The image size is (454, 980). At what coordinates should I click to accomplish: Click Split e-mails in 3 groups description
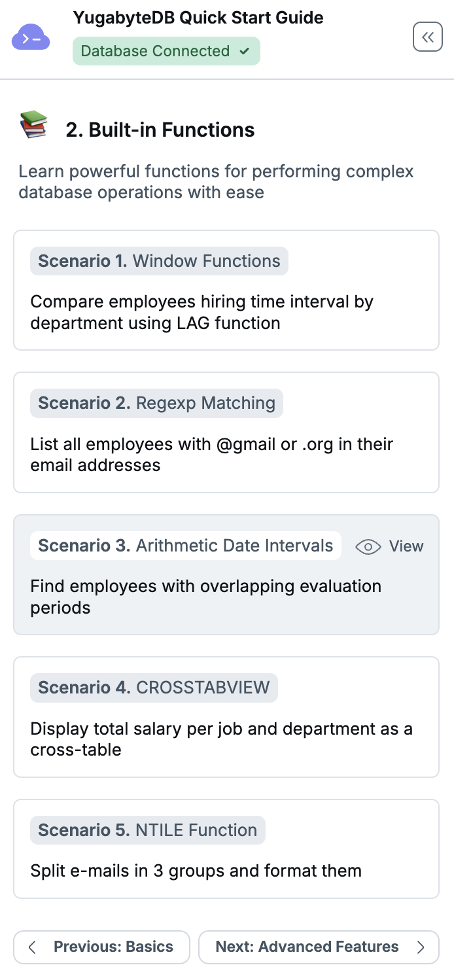[x=196, y=871]
